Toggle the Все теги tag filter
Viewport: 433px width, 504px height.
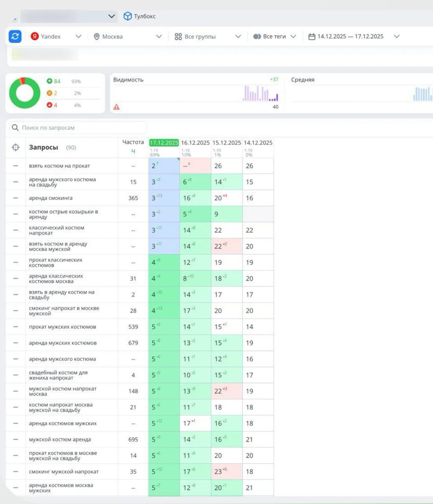pos(257,37)
